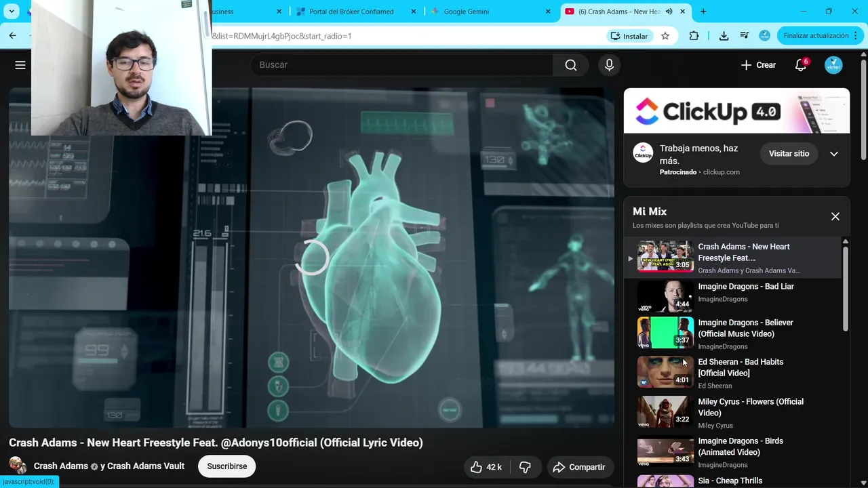Open the YouTube account avatar menu
The image size is (868, 488).
point(833,65)
